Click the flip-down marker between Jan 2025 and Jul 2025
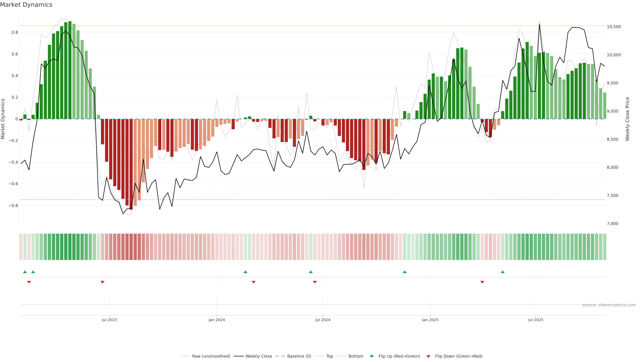The image size is (644, 362). [x=482, y=282]
